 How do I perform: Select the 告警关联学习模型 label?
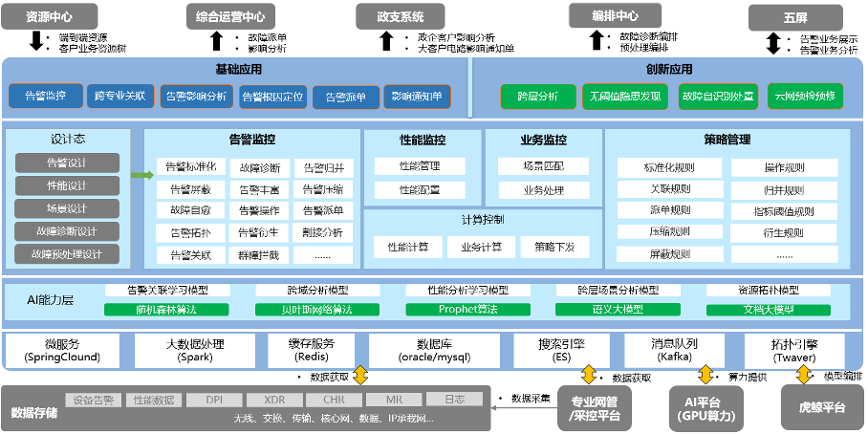tap(167, 290)
